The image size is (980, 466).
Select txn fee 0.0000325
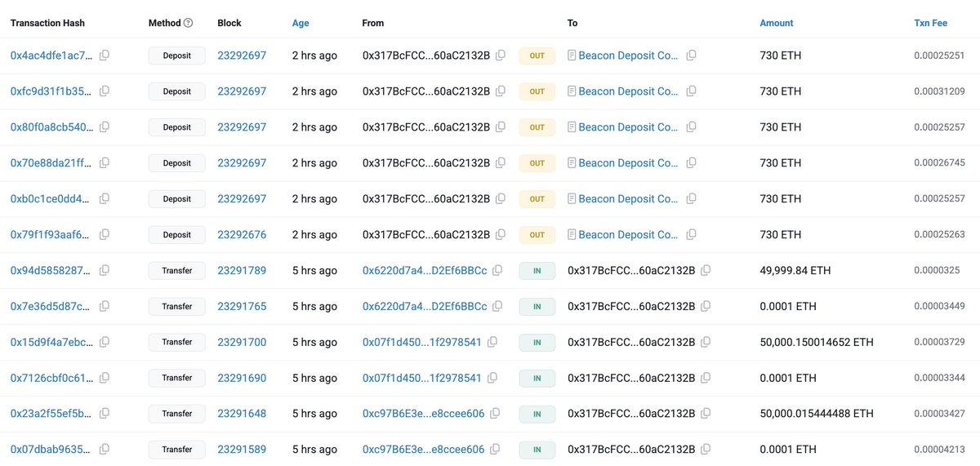(x=937, y=270)
